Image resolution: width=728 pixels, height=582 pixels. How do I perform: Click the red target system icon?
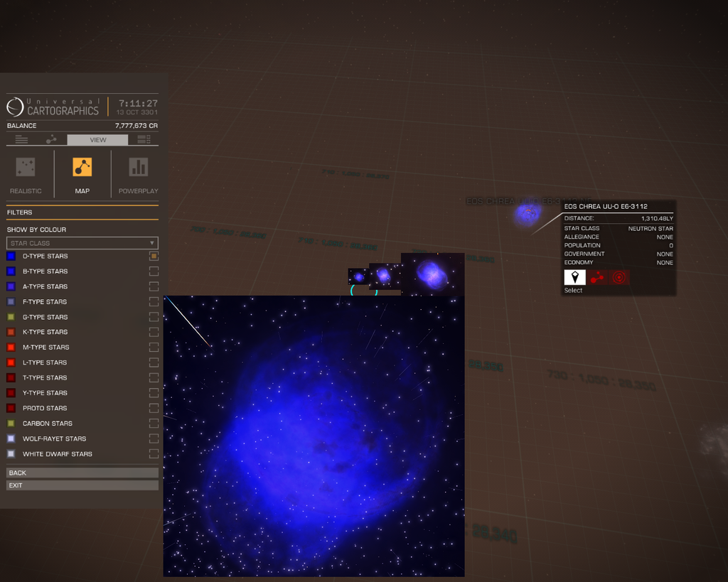pos(619,278)
